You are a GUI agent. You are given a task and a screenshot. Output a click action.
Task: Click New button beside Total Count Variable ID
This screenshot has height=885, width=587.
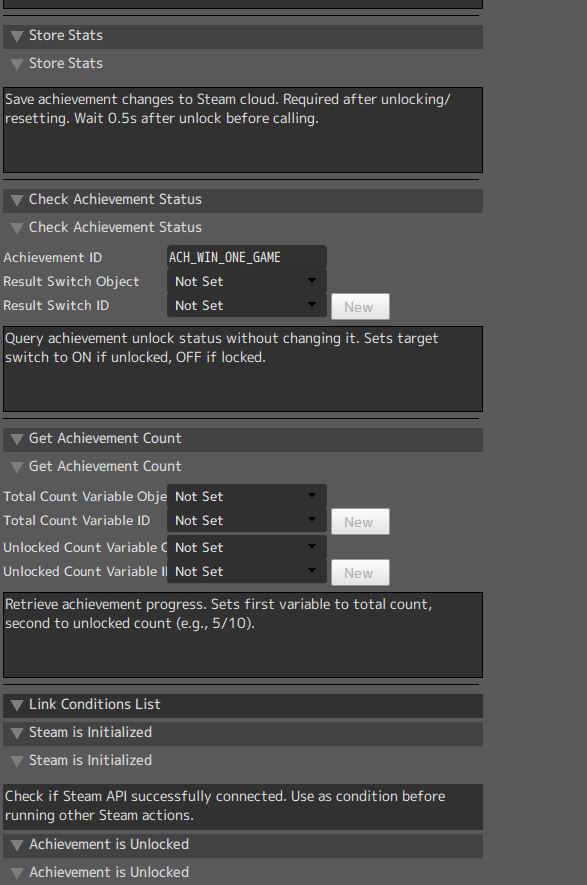[x=360, y=522]
